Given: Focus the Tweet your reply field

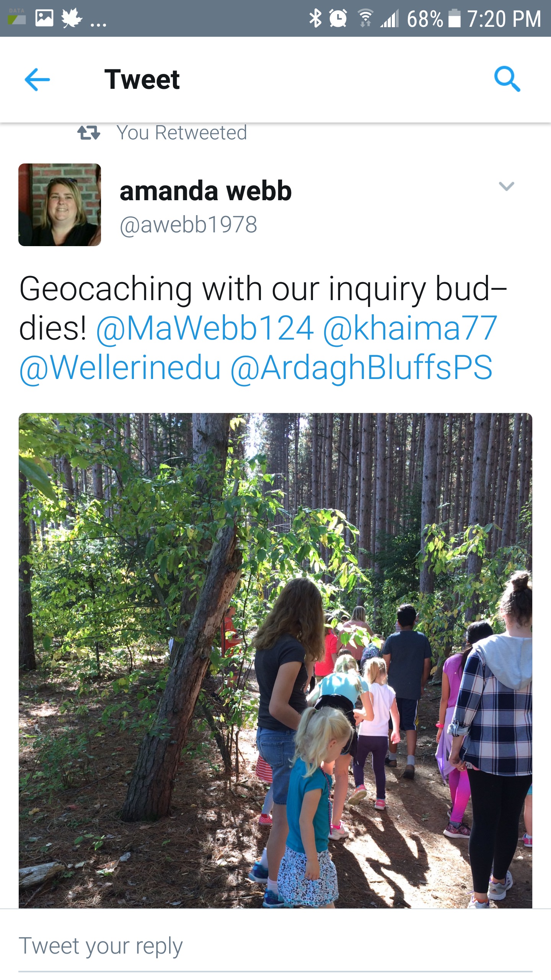Looking at the screenshot, I should pos(275,946).
